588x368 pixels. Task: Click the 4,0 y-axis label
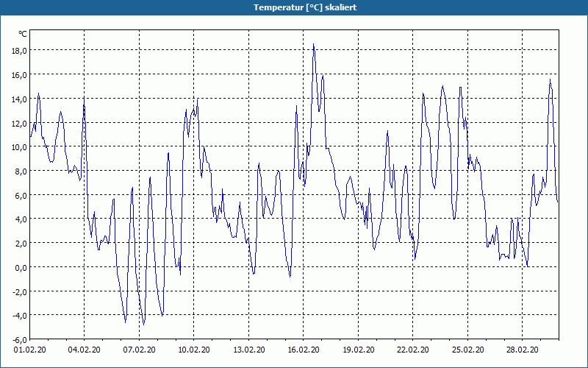21,219
